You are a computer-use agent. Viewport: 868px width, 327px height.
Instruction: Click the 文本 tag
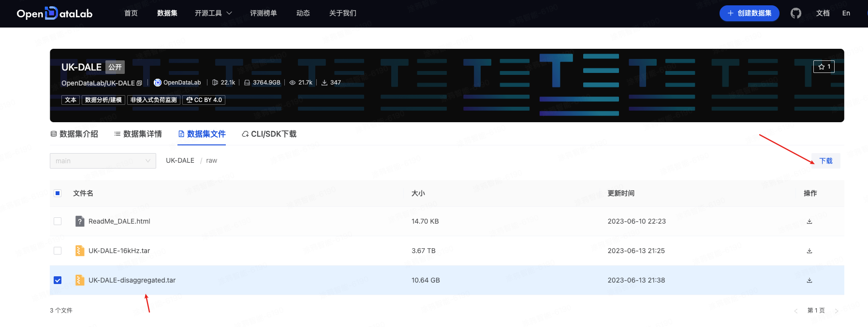[71, 100]
